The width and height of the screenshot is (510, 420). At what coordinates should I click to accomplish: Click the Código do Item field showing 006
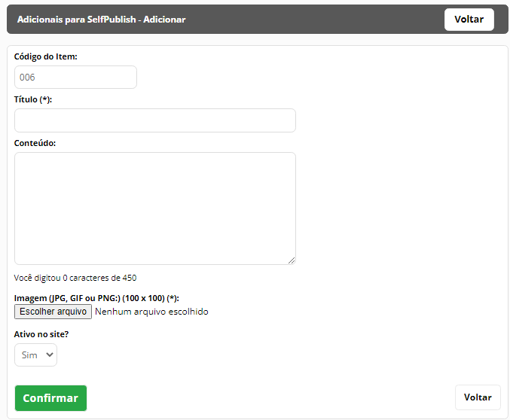[75, 78]
